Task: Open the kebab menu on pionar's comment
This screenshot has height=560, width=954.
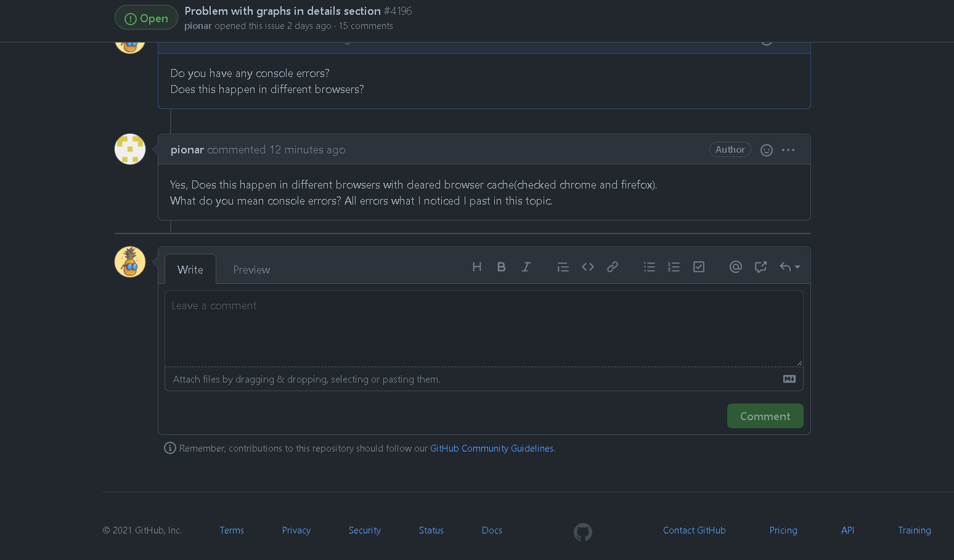Action: pos(788,150)
